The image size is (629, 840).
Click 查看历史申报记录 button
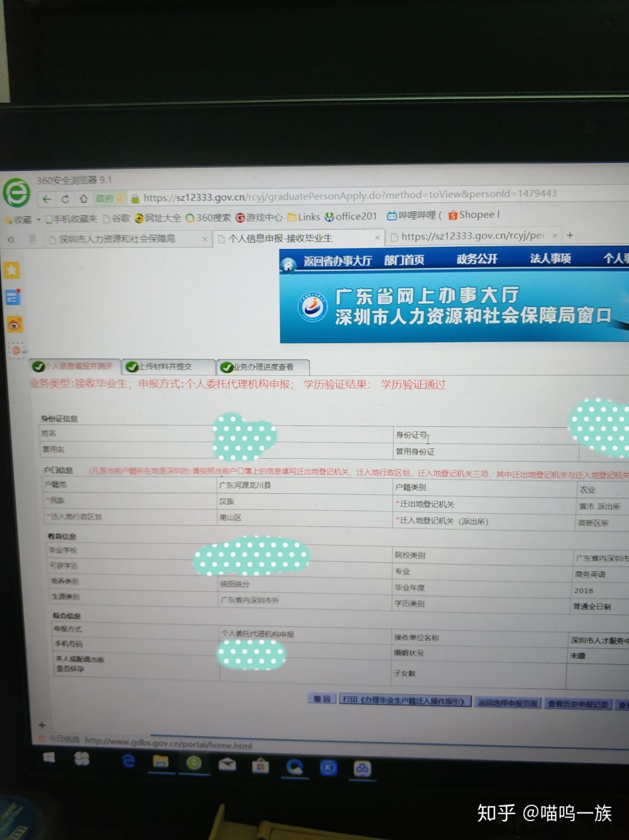point(577,705)
